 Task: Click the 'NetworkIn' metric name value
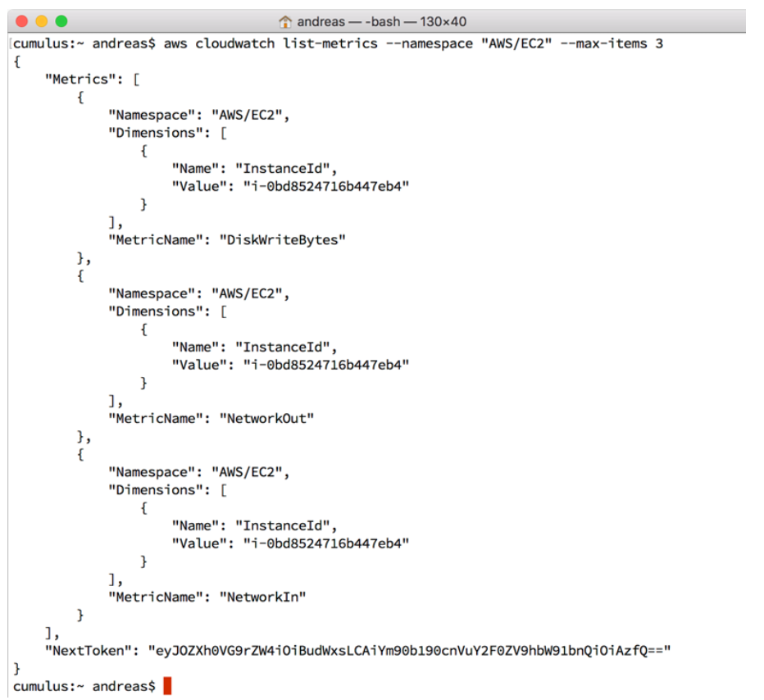click(262, 598)
